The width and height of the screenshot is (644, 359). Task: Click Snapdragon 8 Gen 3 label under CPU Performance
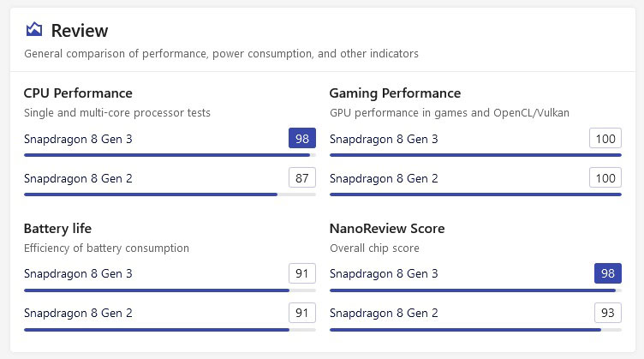point(78,139)
